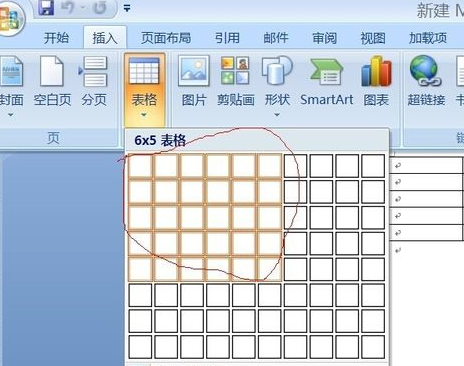Switch to the 开始 tab
464x366 pixels.
56,38
